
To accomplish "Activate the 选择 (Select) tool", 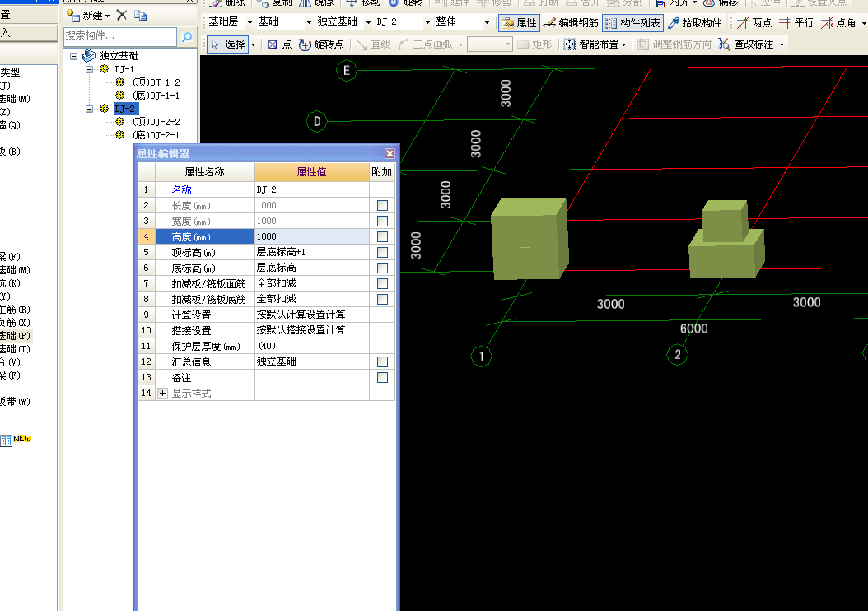I will (x=227, y=44).
